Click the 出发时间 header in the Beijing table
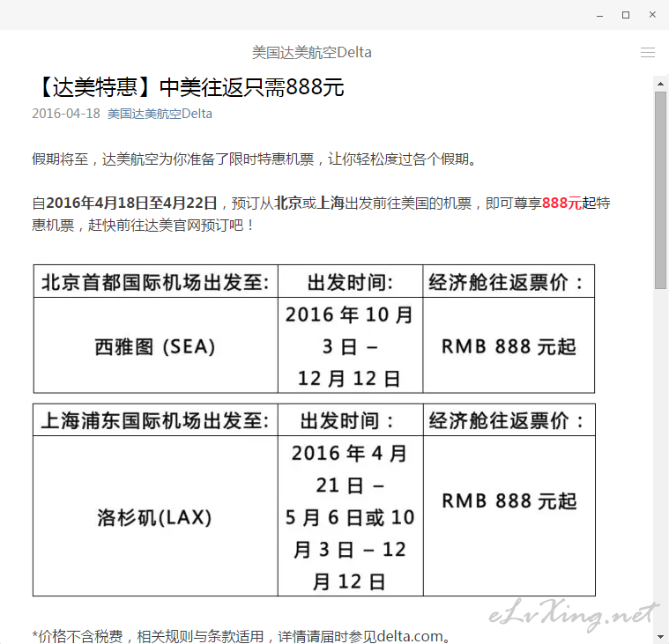 (350, 282)
